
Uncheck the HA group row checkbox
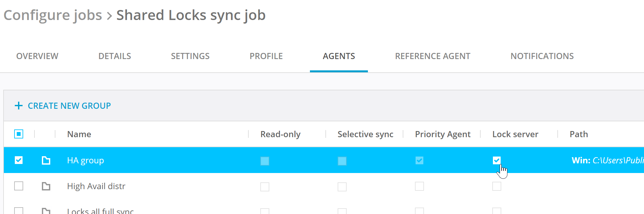pos(19,160)
